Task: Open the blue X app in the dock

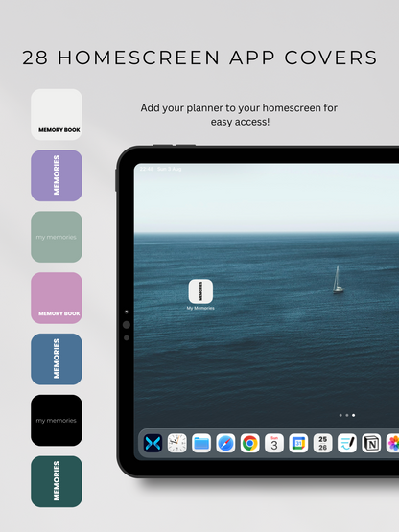Action: click(x=153, y=443)
